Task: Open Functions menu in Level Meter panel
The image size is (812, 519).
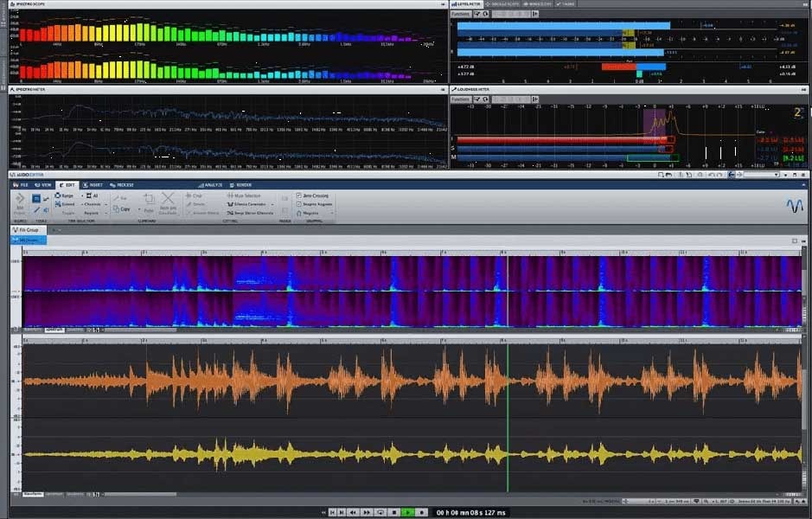Action: coord(461,14)
